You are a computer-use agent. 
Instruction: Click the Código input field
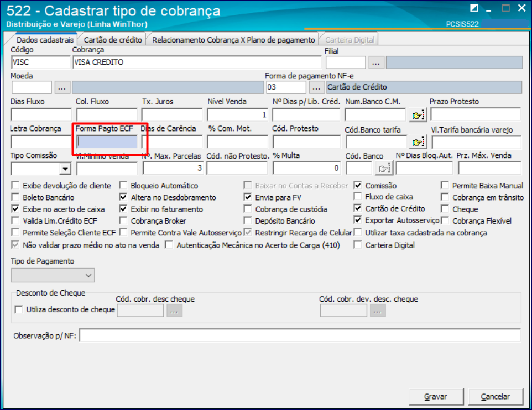tap(40, 62)
